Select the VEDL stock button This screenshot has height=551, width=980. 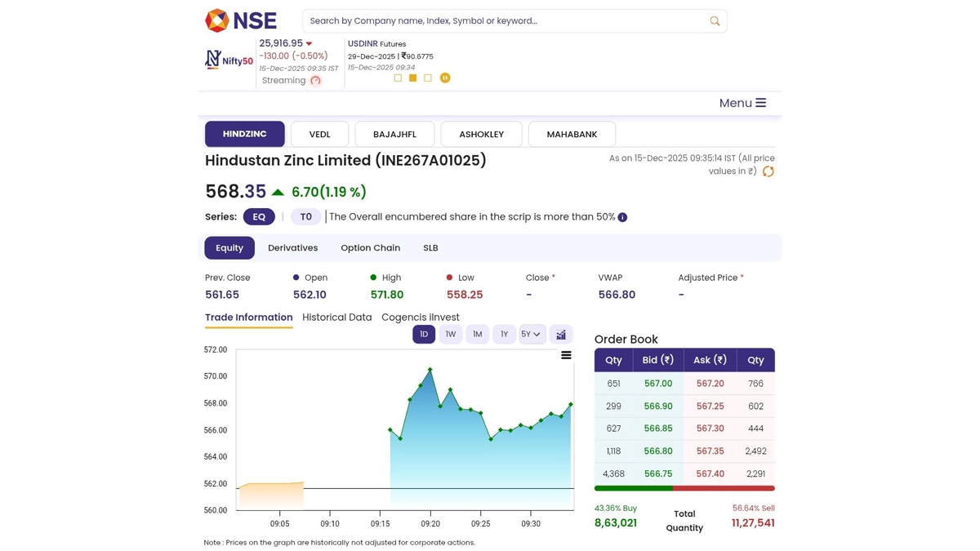pos(319,134)
